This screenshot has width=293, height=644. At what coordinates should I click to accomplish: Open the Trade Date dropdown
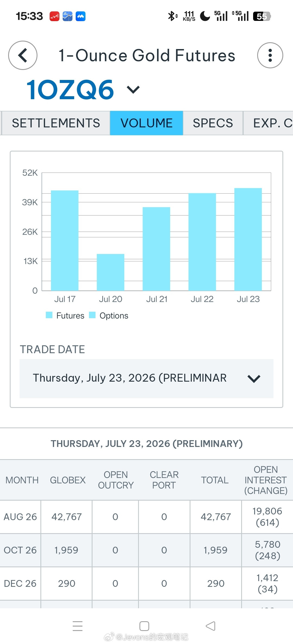[x=146, y=378]
